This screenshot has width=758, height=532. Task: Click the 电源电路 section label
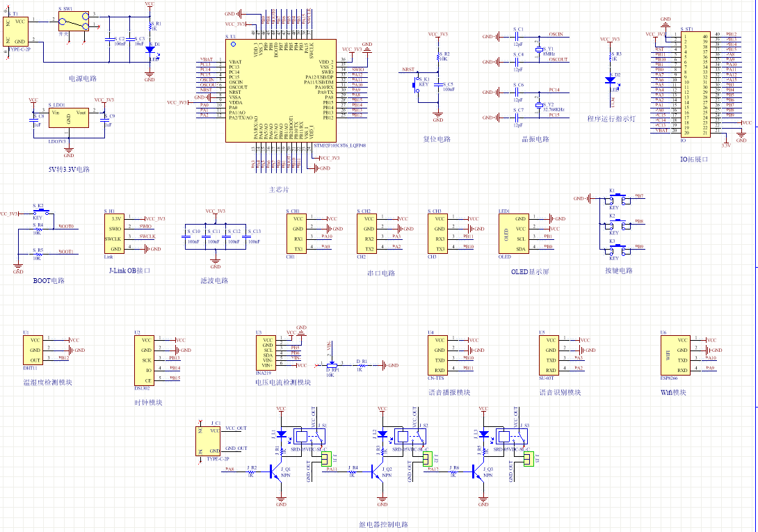[x=83, y=79]
